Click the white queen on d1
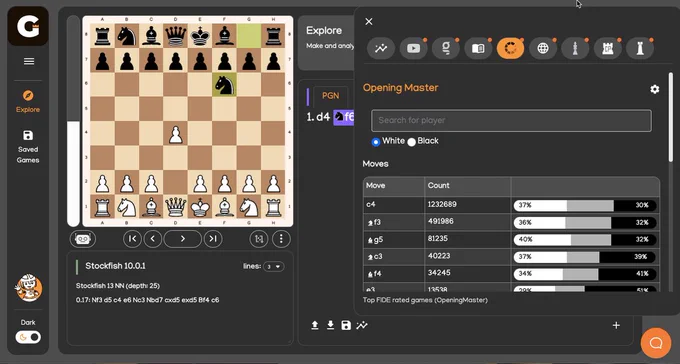Viewport: 680px width, 364px height. coord(176,207)
